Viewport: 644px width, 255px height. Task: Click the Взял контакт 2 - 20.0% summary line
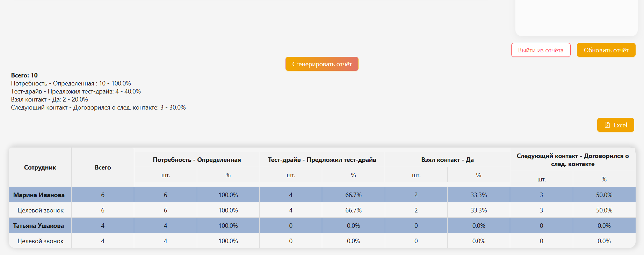click(50, 99)
